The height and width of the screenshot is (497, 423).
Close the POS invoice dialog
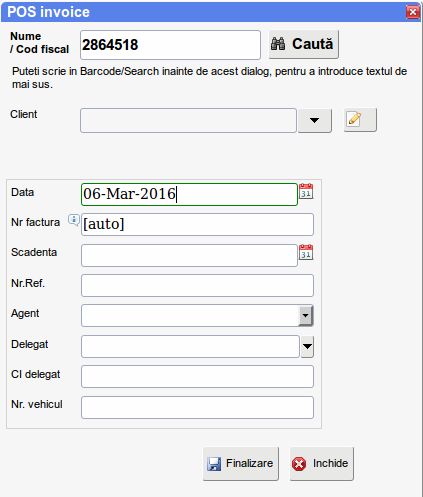click(x=413, y=12)
